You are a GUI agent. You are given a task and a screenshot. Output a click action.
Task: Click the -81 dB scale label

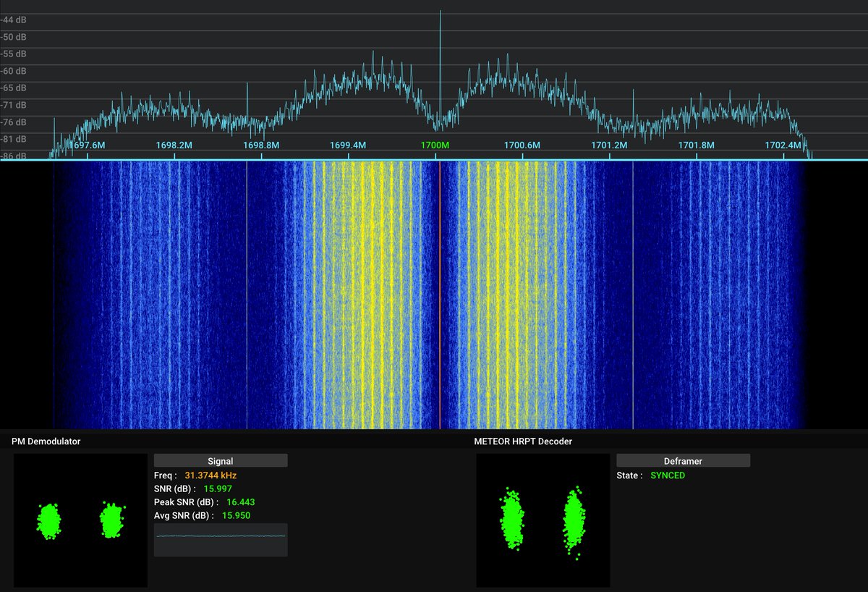(x=14, y=139)
